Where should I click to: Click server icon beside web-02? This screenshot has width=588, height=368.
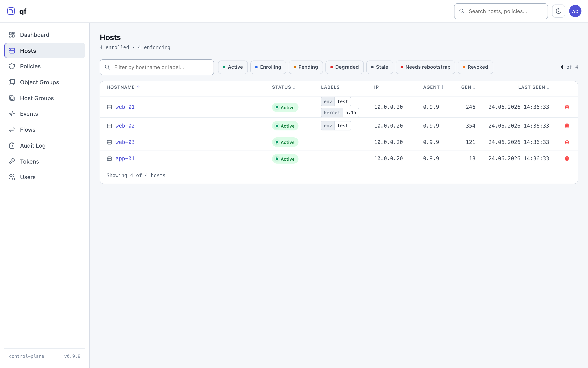tap(109, 126)
